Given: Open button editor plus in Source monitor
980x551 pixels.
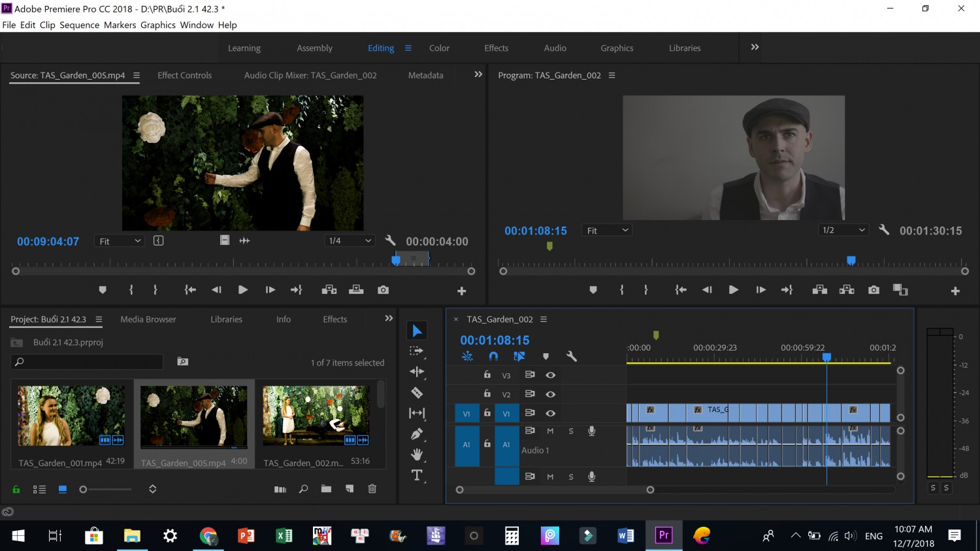Looking at the screenshot, I should pos(462,291).
